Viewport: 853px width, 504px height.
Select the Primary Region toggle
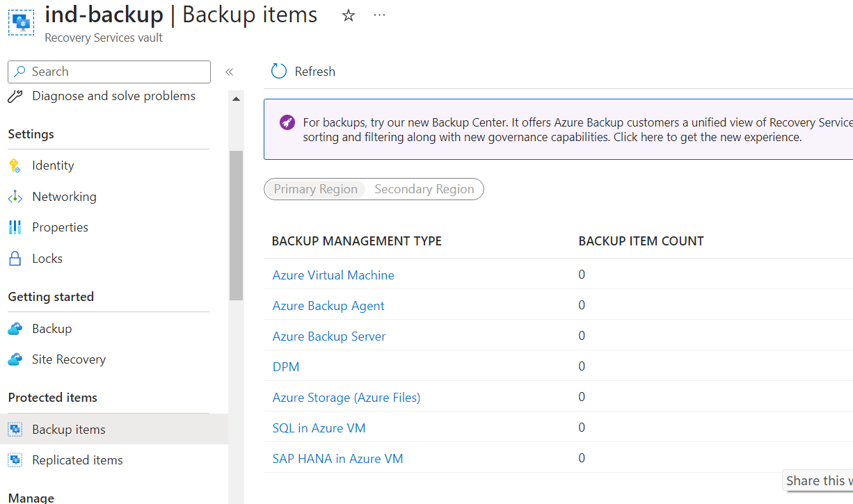click(x=315, y=189)
